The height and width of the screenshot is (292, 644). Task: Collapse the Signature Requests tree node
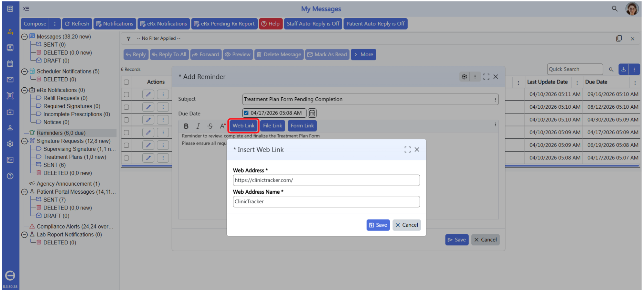(24, 141)
